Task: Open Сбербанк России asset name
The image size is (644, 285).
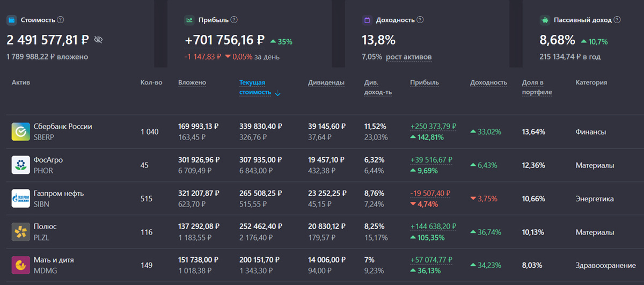Action: click(x=63, y=127)
